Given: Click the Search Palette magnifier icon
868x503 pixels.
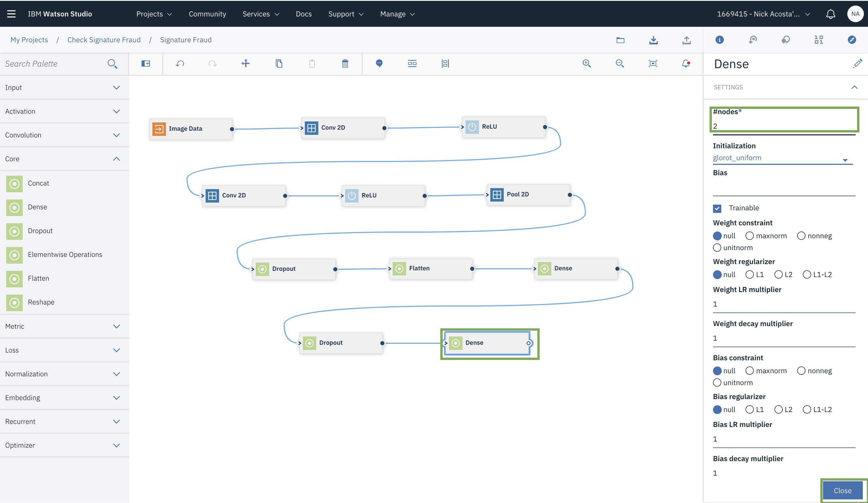Looking at the screenshot, I should point(112,64).
